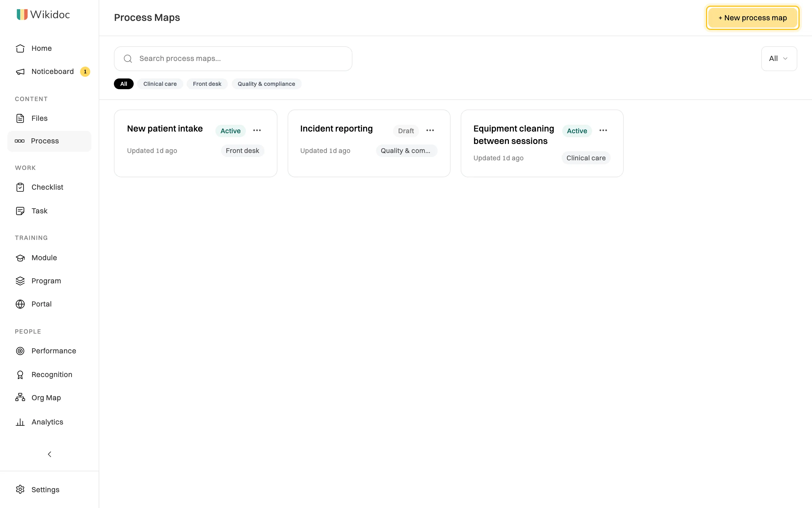Viewport: 812px width, 508px height.
Task: Open the Portal globe icon
Action: point(20,304)
